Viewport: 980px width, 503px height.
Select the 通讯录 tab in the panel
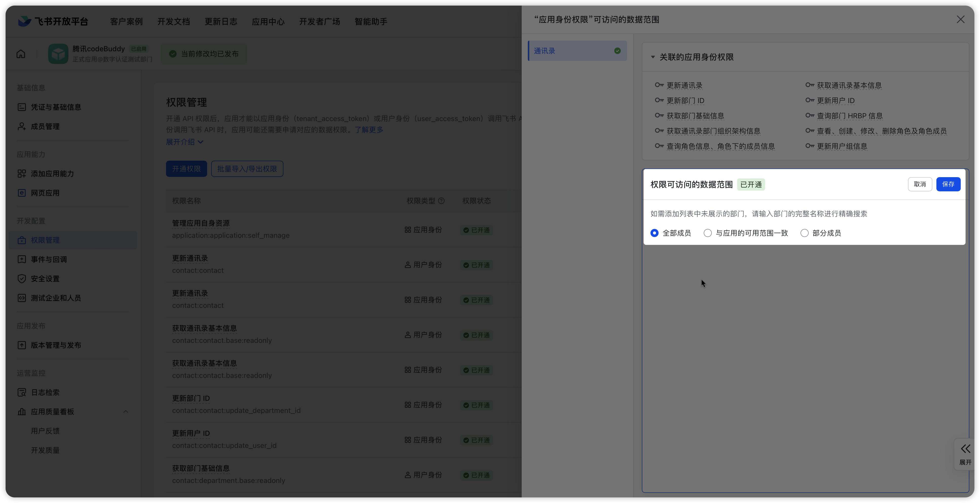pyautogui.click(x=577, y=51)
